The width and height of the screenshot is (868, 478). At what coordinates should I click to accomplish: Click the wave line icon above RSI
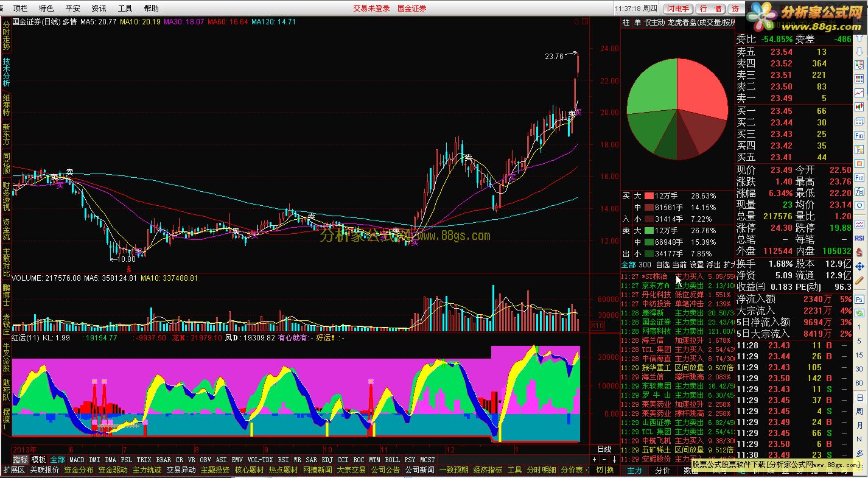point(859,223)
